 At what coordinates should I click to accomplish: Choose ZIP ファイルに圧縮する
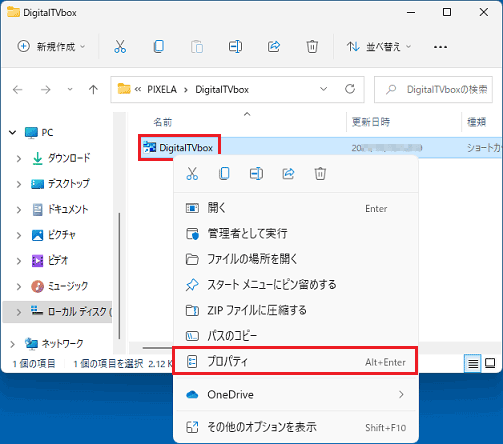tap(296, 310)
